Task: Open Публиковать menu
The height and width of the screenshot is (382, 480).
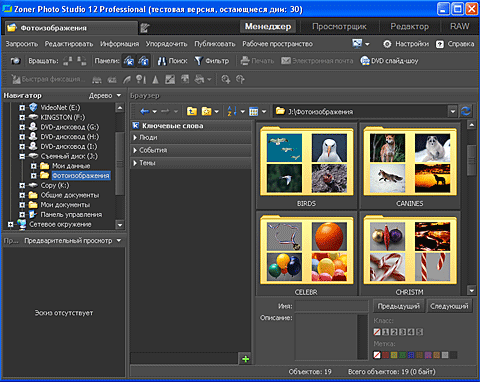Action: tap(215, 44)
